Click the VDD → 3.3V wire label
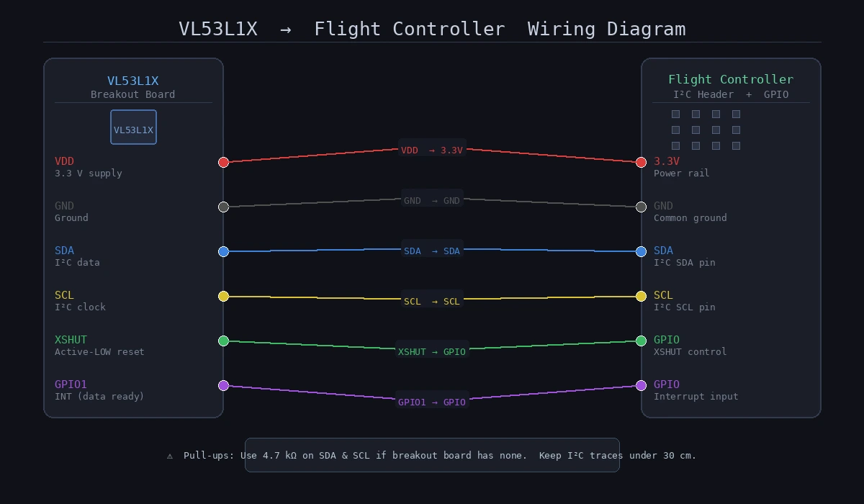Screen dimensions: 864x504 pyautogui.click(x=432, y=150)
